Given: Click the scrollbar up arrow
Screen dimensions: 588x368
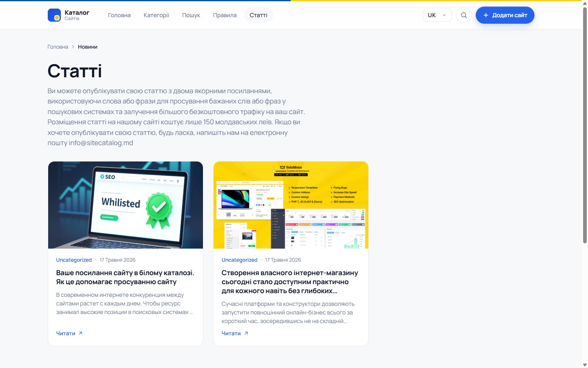Looking at the screenshot, I should click(585, 3).
